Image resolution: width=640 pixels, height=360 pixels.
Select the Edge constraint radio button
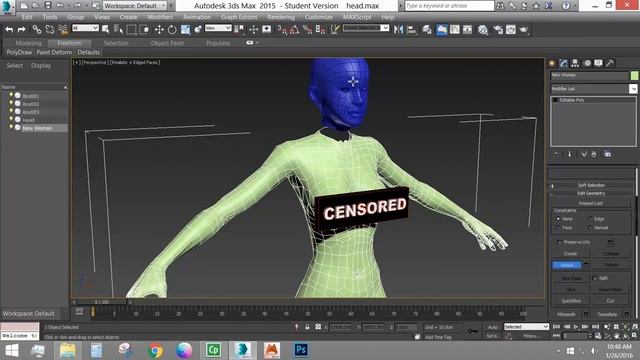tap(590, 219)
